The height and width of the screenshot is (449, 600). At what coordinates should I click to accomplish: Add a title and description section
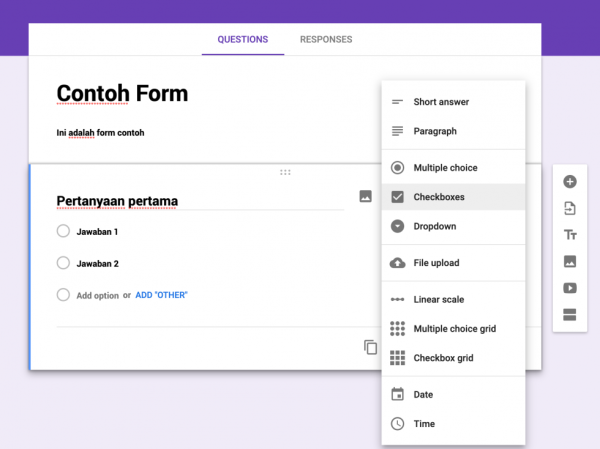[x=570, y=235]
